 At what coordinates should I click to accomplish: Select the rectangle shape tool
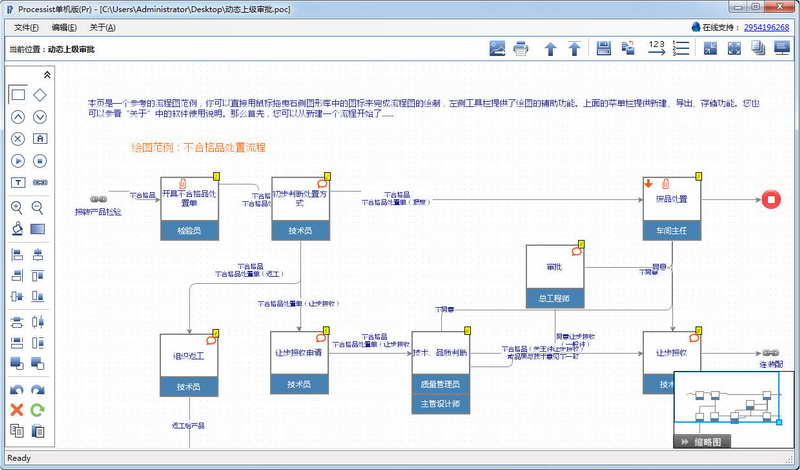18,94
